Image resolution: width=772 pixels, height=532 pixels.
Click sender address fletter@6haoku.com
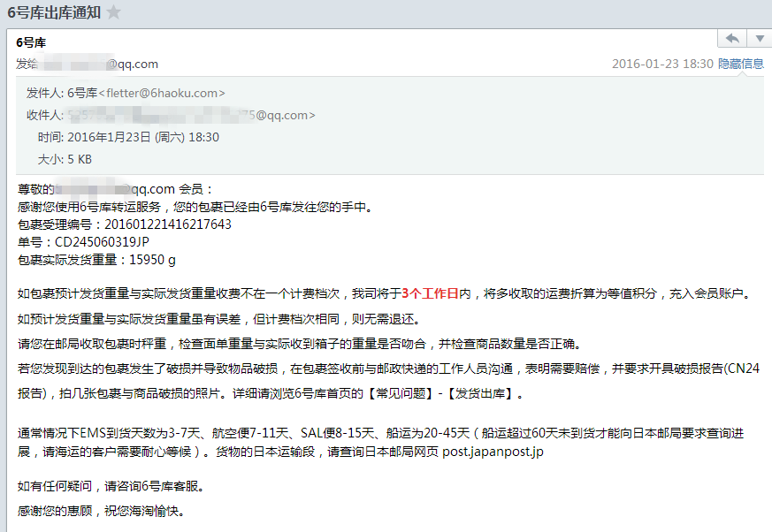[162, 93]
